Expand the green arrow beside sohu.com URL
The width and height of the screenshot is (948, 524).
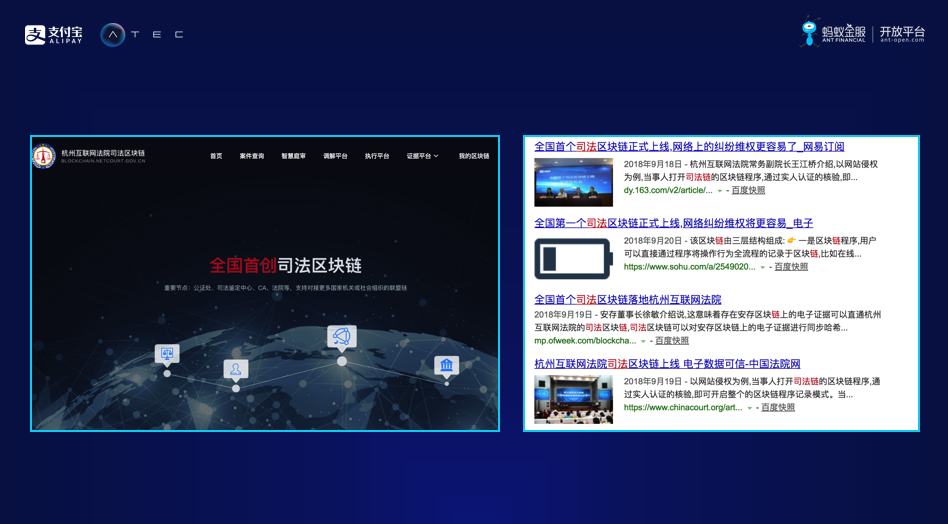(762, 268)
